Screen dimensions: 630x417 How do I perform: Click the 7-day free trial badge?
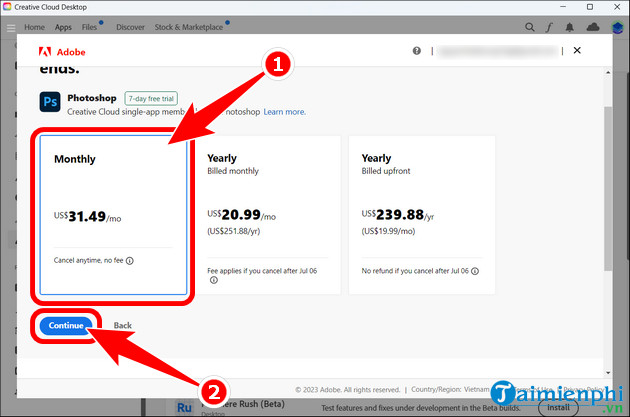click(x=151, y=98)
